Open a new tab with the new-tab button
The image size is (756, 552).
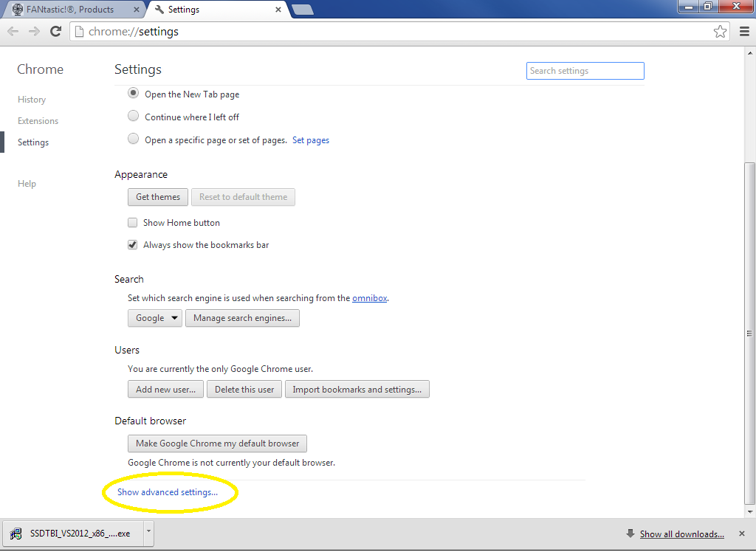point(303,10)
